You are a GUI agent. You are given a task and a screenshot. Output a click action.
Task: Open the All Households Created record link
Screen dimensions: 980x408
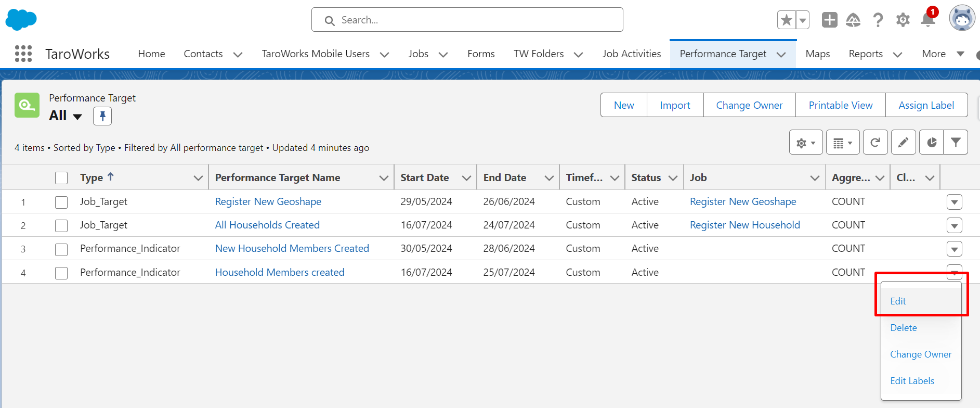pyautogui.click(x=267, y=225)
